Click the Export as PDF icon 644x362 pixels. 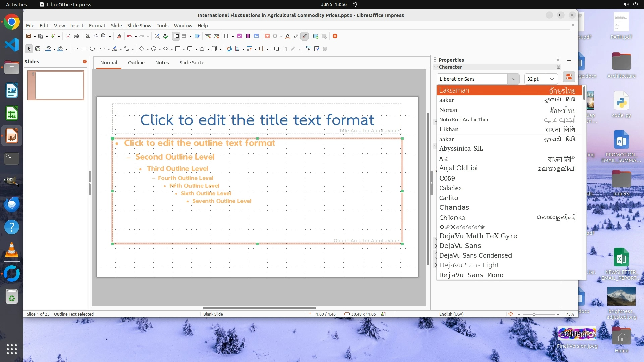(x=68, y=36)
